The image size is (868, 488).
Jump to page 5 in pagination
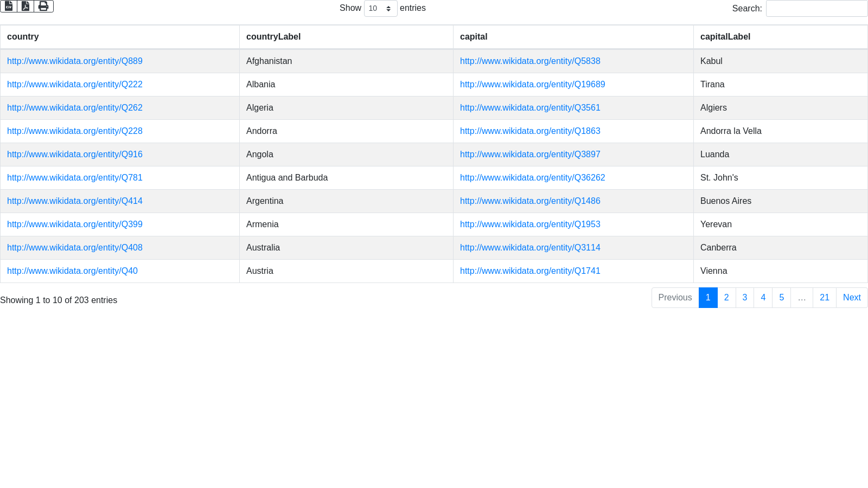[x=781, y=298]
